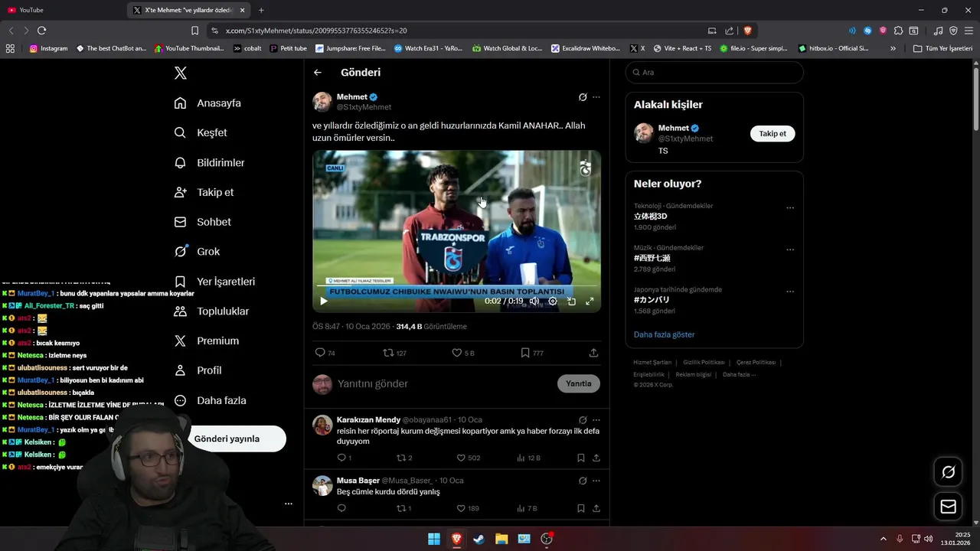
Task: Open Profil page
Action: coord(198,370)
